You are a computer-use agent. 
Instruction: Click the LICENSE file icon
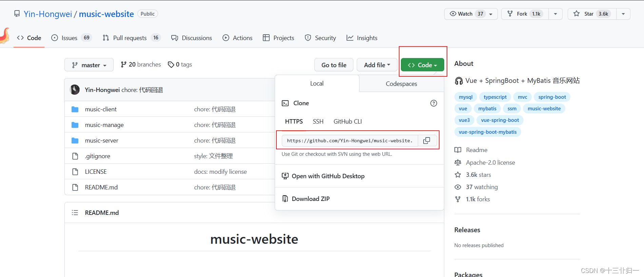coord(75,172)
